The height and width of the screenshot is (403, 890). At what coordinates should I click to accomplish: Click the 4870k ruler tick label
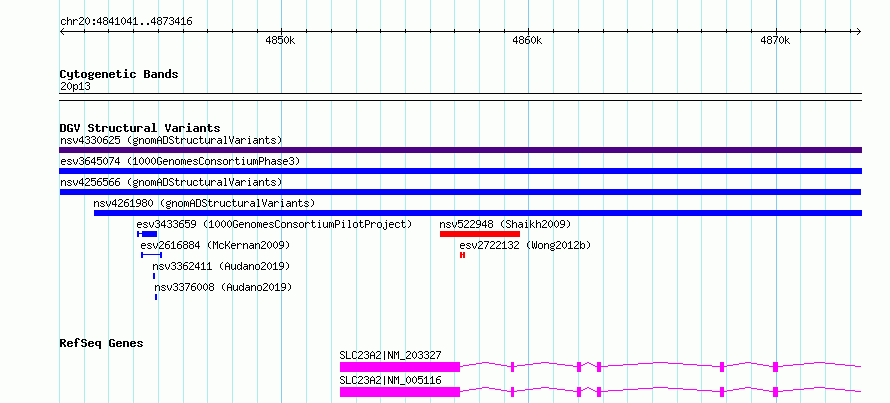775,41
